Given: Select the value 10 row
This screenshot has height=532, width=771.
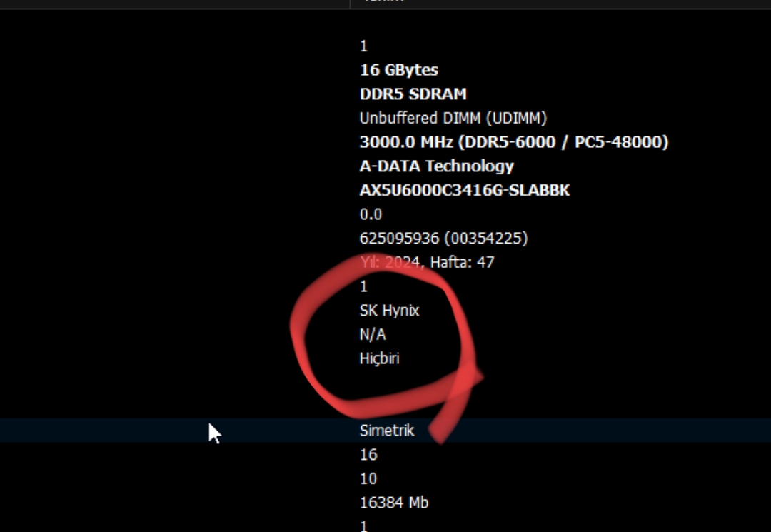Looking at the screenshot, I should (x=368, y=478).
